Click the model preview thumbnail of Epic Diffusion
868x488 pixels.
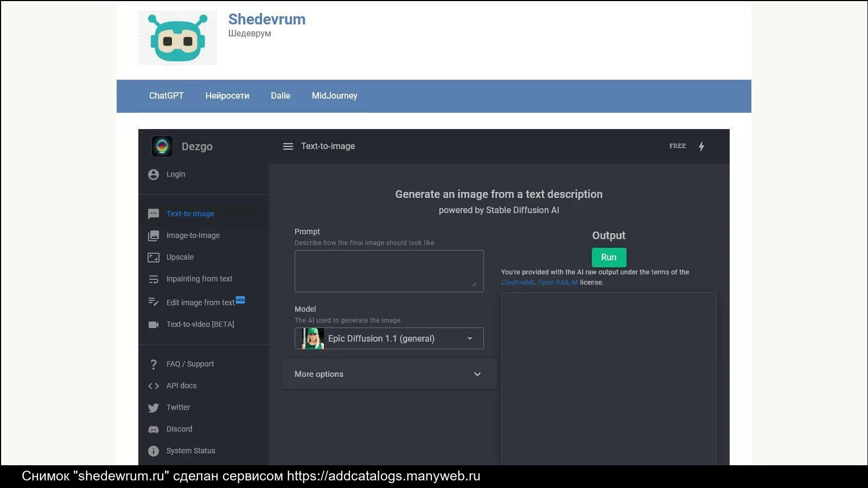tap(313, 338)
